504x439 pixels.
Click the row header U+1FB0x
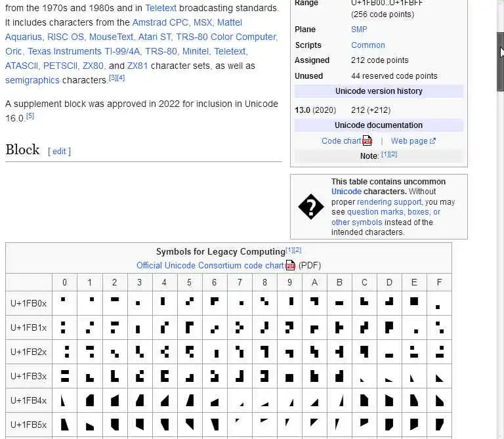(29, 303)
